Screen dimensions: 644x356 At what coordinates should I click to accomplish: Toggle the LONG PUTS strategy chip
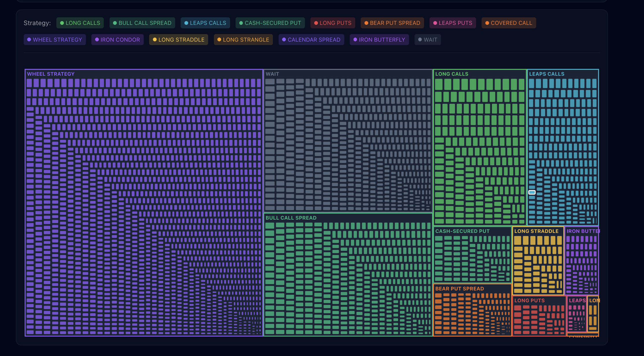333,23
